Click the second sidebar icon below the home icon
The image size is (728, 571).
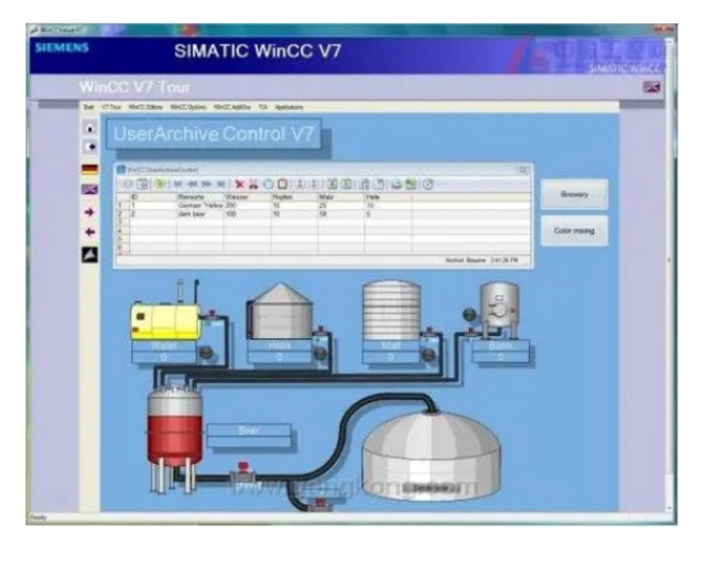point(90,148)
